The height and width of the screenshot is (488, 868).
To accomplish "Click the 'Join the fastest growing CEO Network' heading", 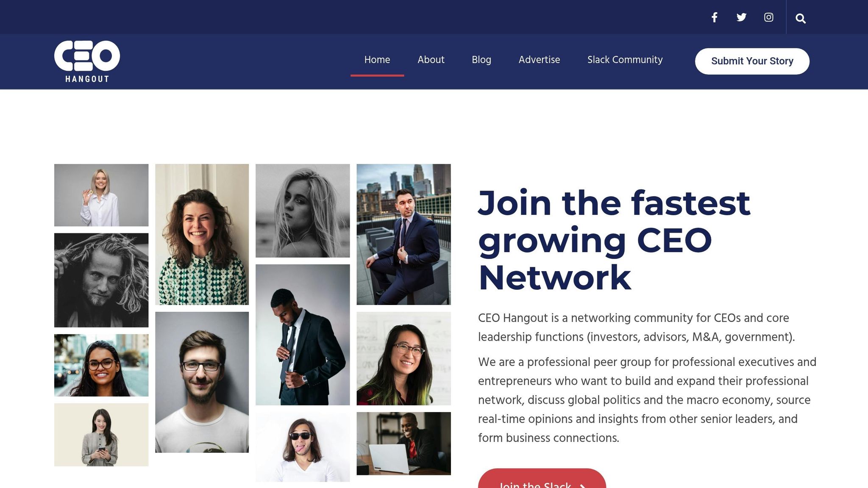I will pyautogui.click(x=615, y=239).
